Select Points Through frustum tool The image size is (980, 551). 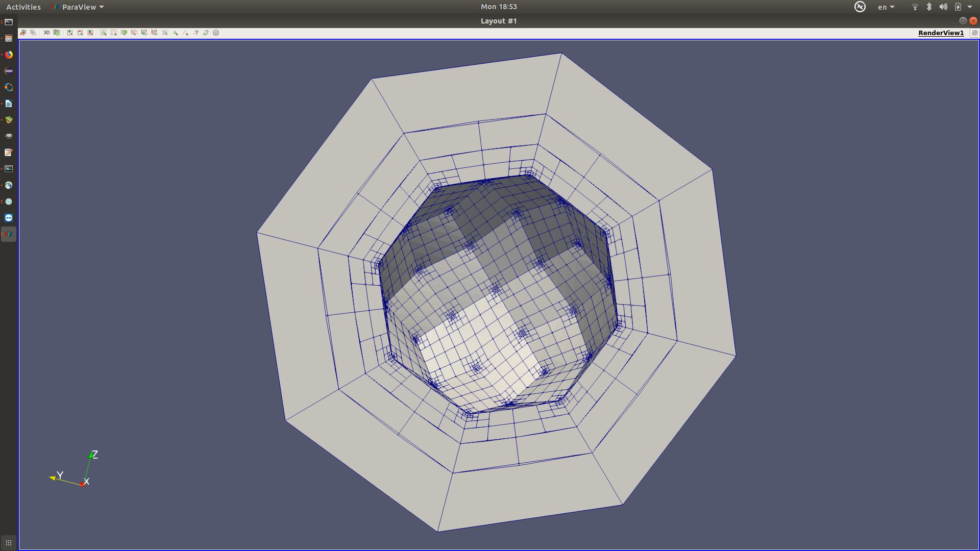coord(134,33)
